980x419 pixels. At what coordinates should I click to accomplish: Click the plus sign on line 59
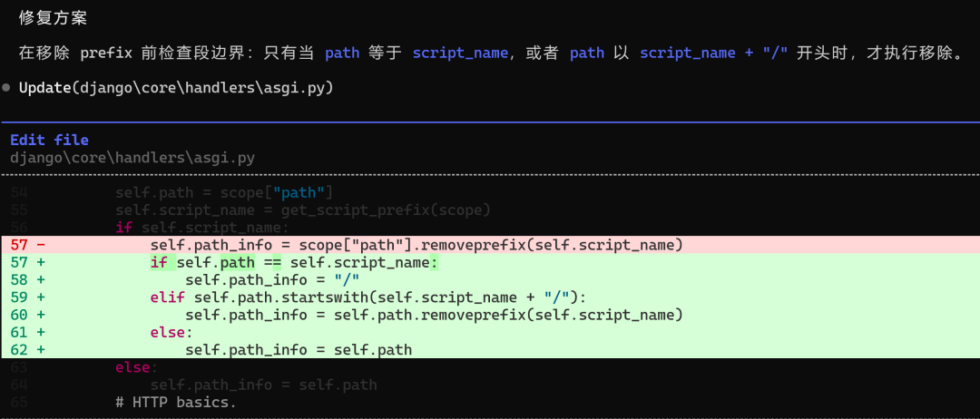[41, 297]
